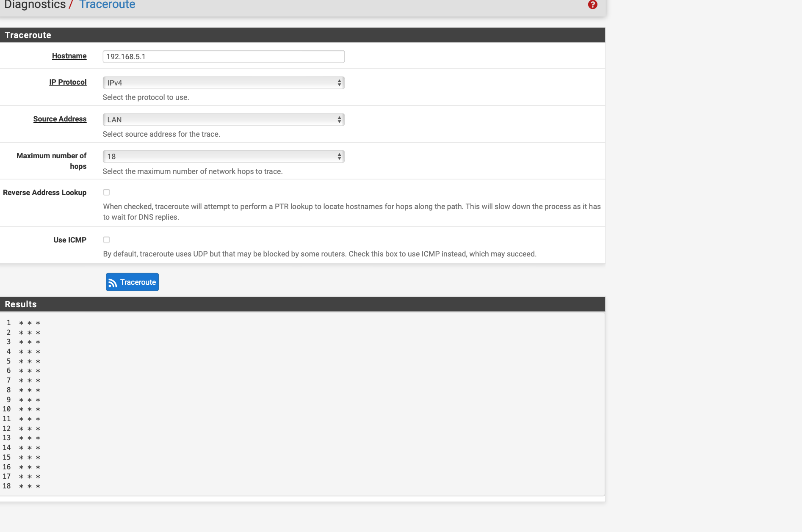Click result row for hop 14

pos(22,448)
